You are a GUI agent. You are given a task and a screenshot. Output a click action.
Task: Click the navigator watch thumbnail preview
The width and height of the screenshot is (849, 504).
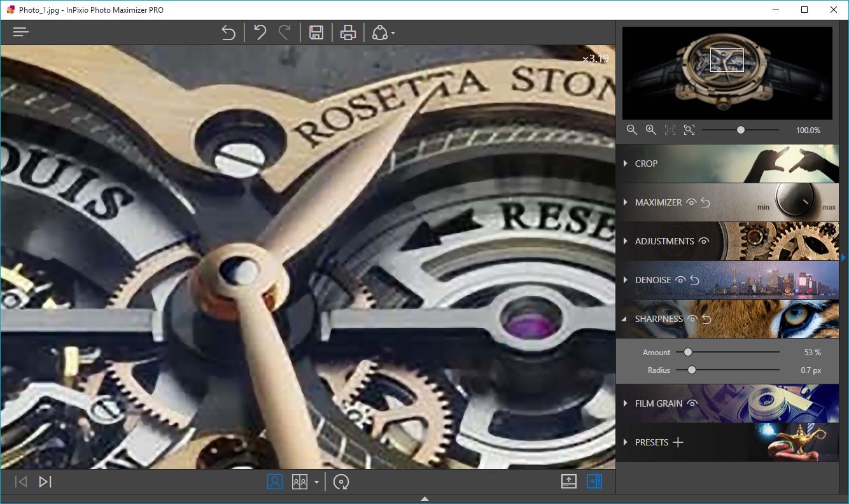pyautogui.click(x=727, y=73)
